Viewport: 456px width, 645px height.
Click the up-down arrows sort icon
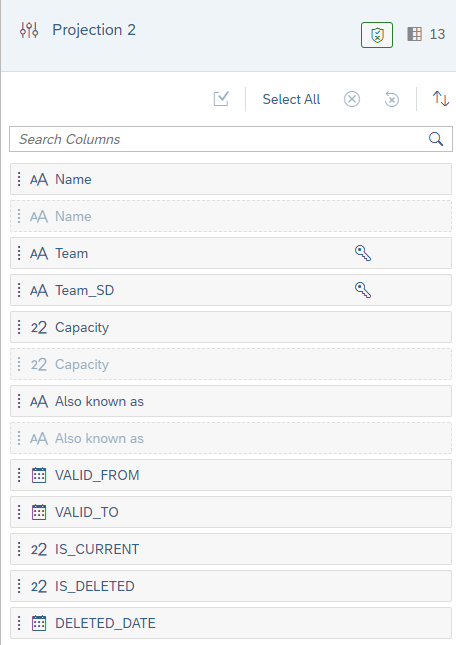pyautogui.click(x=440, y=99)
